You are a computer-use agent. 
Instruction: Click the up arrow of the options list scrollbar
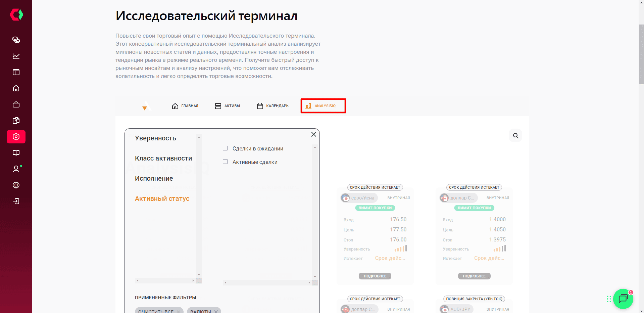[315, 147]
